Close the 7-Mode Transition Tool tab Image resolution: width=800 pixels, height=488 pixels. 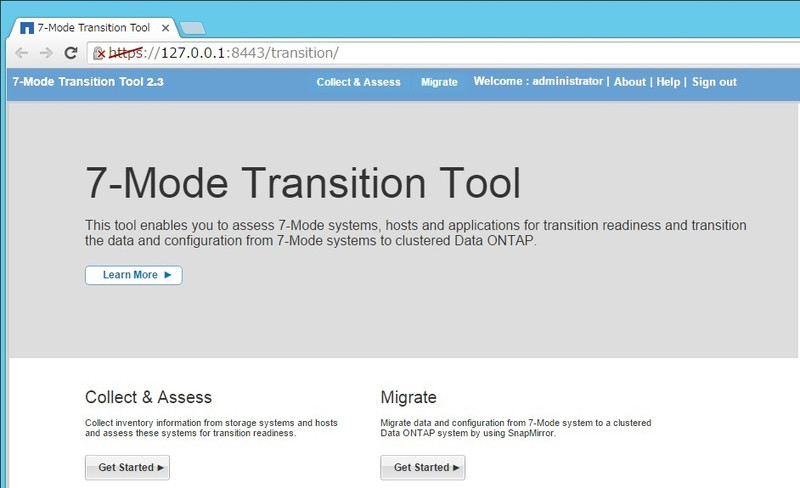coord(165,28)
